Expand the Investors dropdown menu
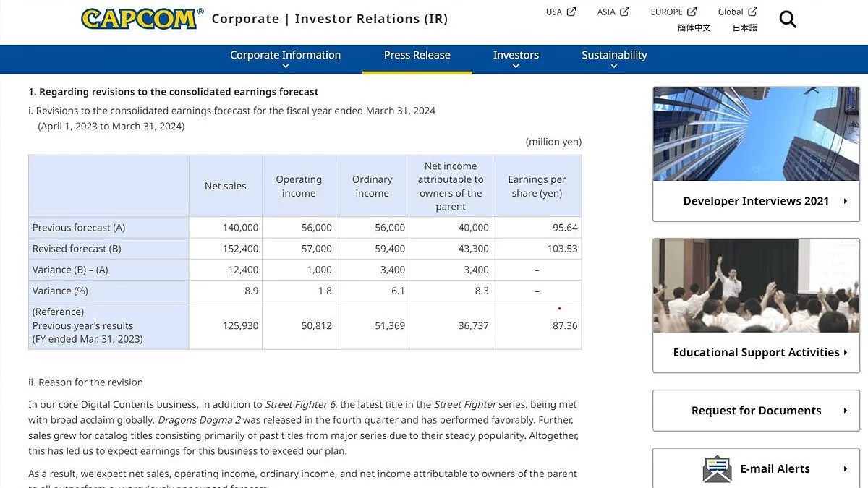 tap(516, 66)
